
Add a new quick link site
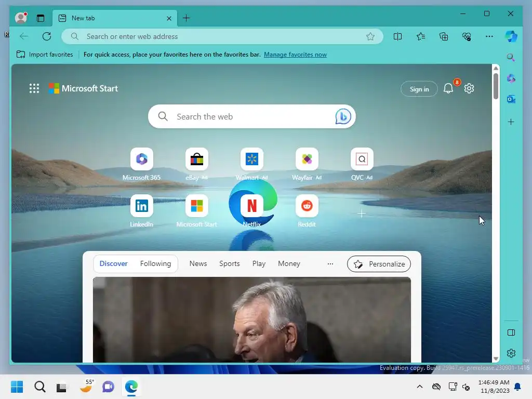[362, 214]
